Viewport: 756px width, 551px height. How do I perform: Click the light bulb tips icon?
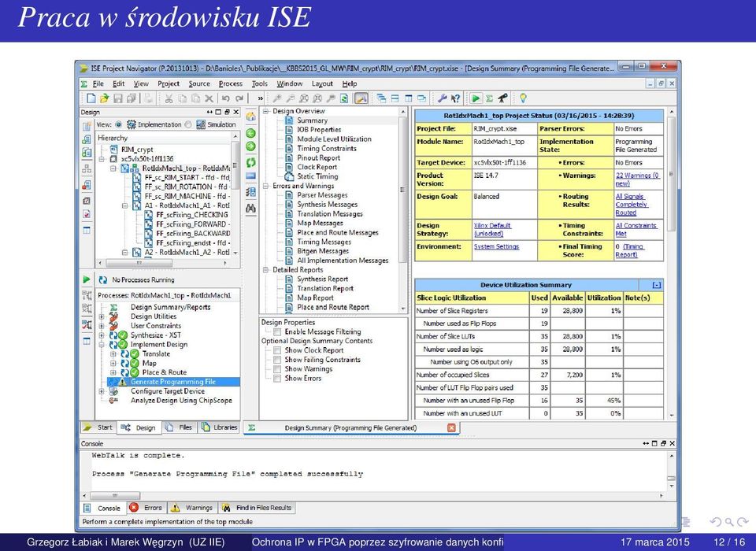(x=523, y=98)
